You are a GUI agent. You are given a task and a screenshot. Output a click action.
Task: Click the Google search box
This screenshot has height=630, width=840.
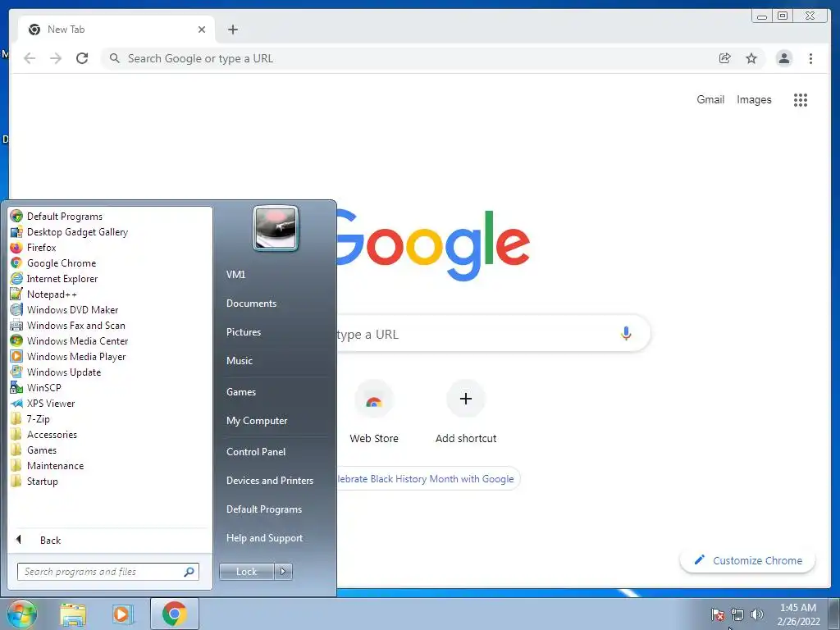[x=493, y=334]
